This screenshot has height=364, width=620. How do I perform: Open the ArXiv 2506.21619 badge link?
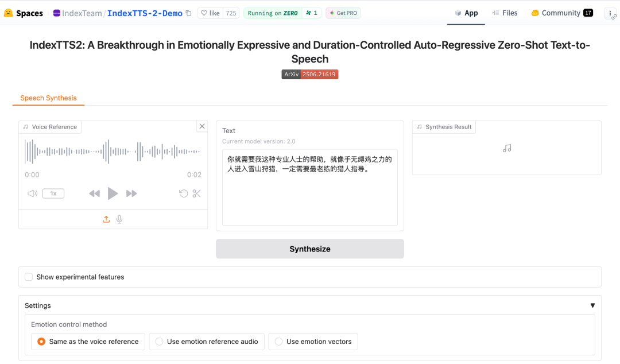(x=309, y=75)
